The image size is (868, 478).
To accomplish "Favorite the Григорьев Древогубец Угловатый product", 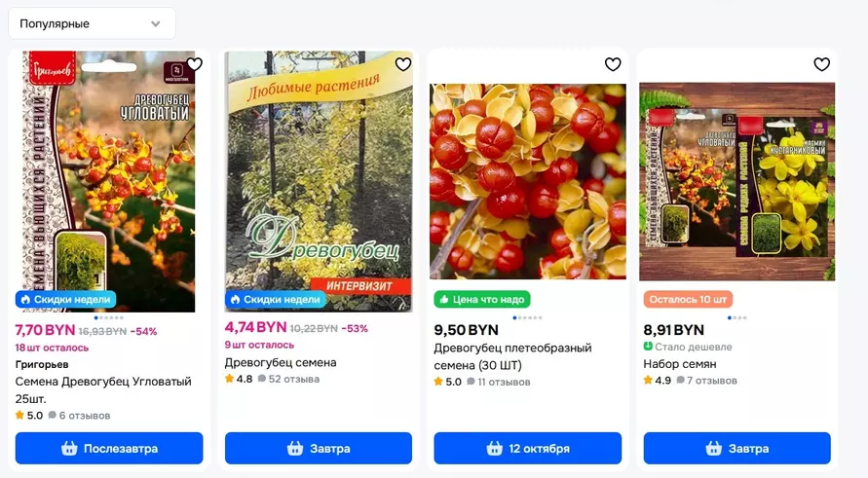I will pos(194,64).
